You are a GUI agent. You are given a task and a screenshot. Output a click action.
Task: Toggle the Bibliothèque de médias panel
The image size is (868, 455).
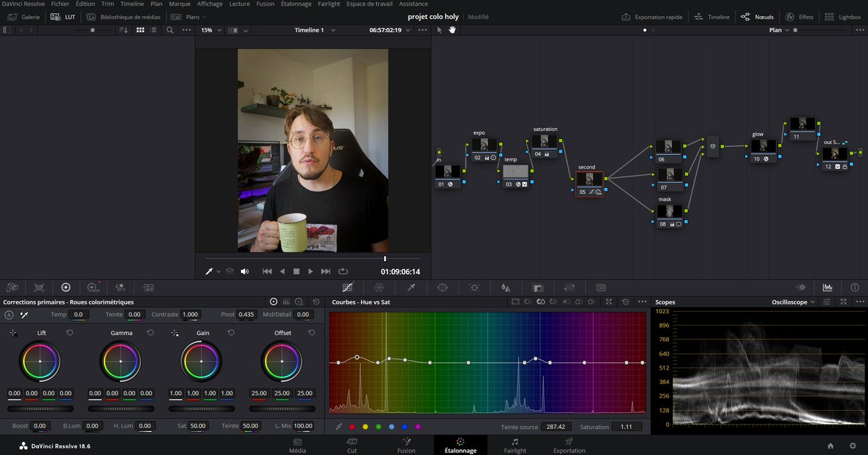click(x=123, y=16)
